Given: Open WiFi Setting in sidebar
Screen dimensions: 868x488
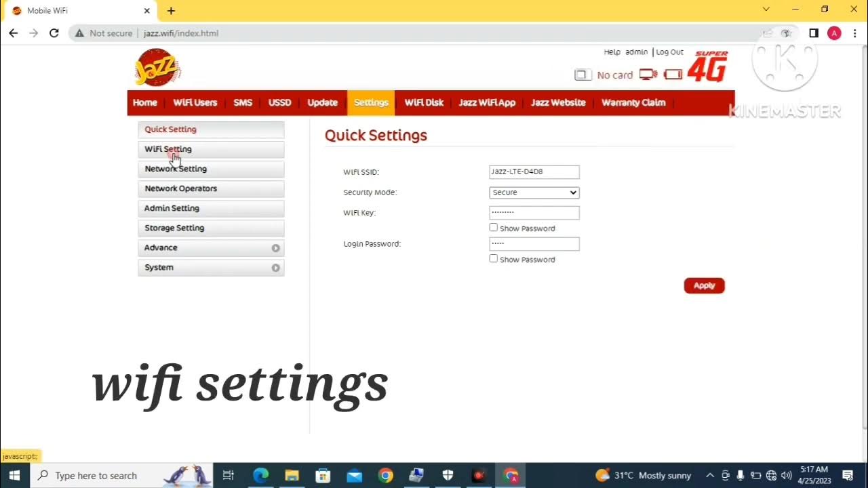Looking at the screenshot, I should point(211,149).
